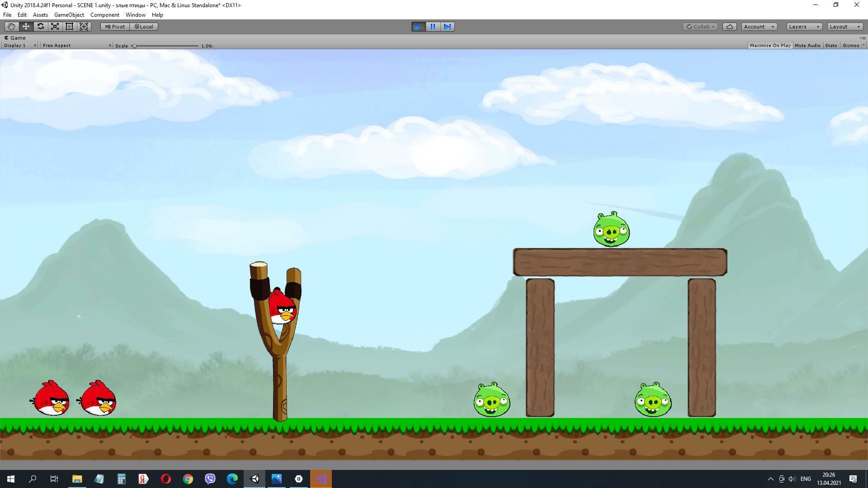Image resolution: width=868 pixels, height=488 pixels.
Task: Select the Hand tool in toolbar
Action: (11, 27)
